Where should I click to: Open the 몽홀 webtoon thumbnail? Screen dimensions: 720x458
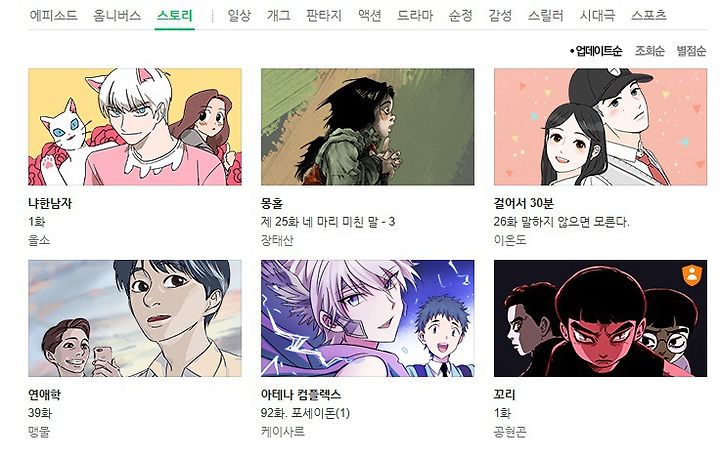(367, 127)
